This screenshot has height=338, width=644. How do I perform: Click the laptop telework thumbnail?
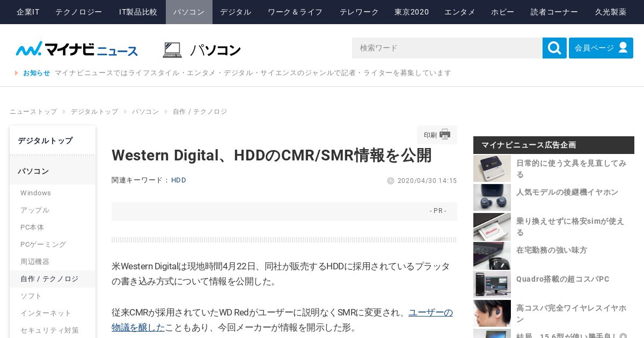pyautogui.click(x=492, y=255)
